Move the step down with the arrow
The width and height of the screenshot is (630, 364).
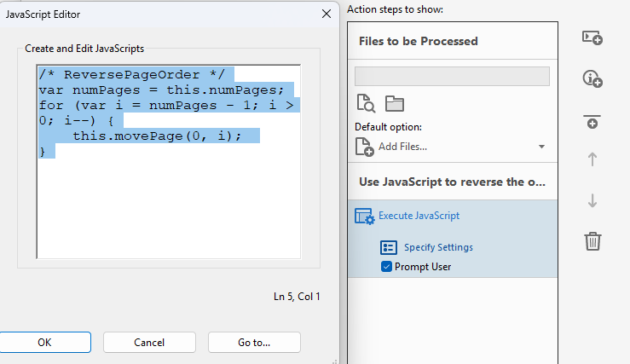[x=592, y=200]
